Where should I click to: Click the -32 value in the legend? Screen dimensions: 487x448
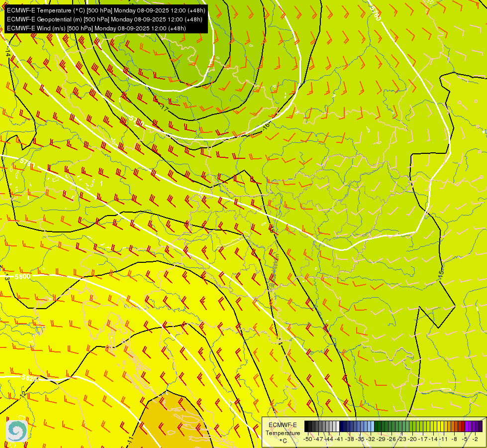pyautogui.click(x=371, y=439)
